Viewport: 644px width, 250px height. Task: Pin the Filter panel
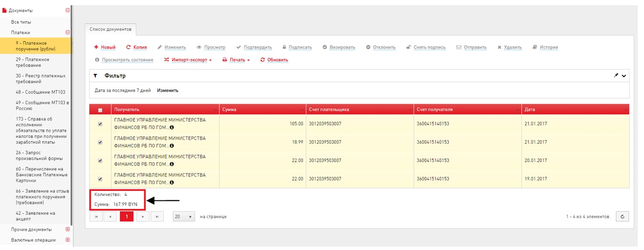pyautogui.click(x=616, y=75)
